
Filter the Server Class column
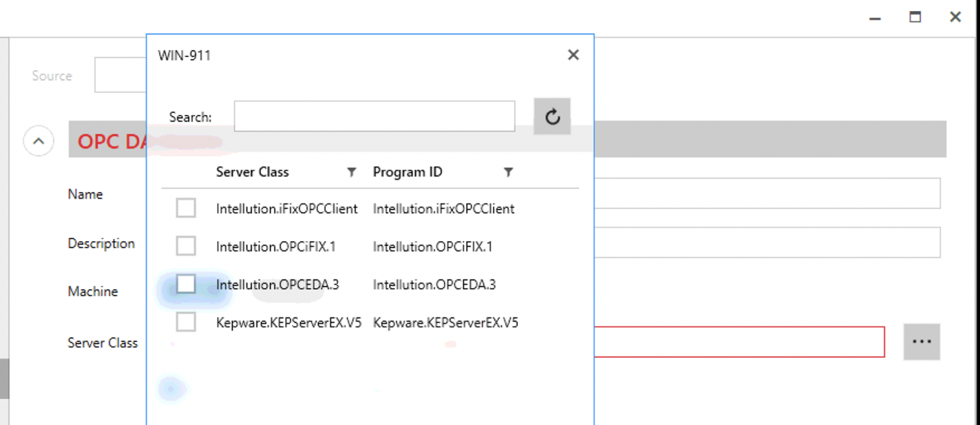pyautogui.click(x=352, y=172)
